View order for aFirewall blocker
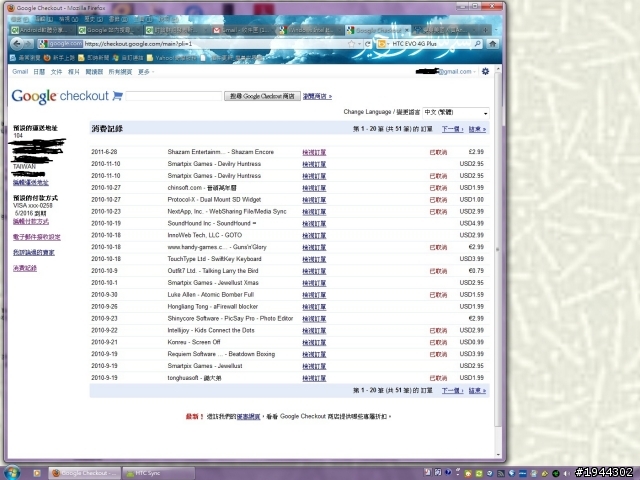This screenshot has width=640, height=480. [x=314, y=307]
